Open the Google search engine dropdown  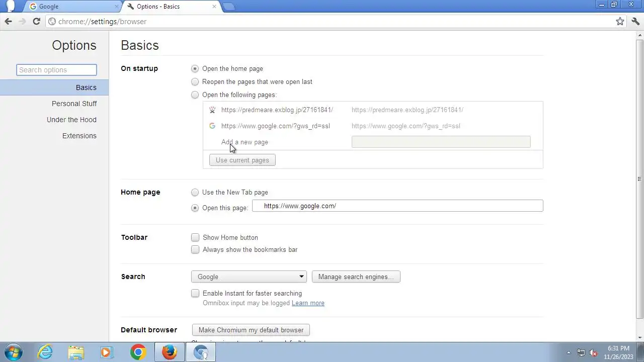[249, 277]
